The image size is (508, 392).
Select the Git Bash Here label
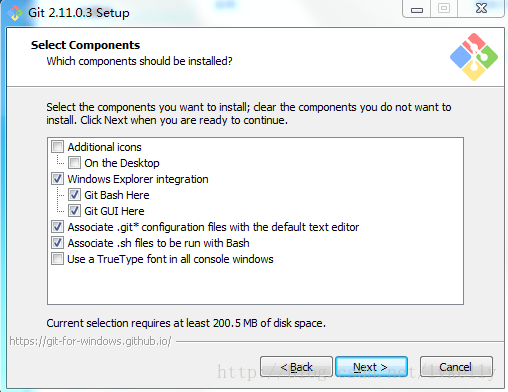click(117, 195)
